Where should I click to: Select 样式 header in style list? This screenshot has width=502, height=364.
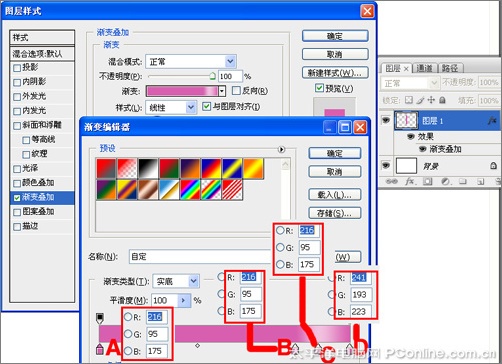[x=42, y=38]
